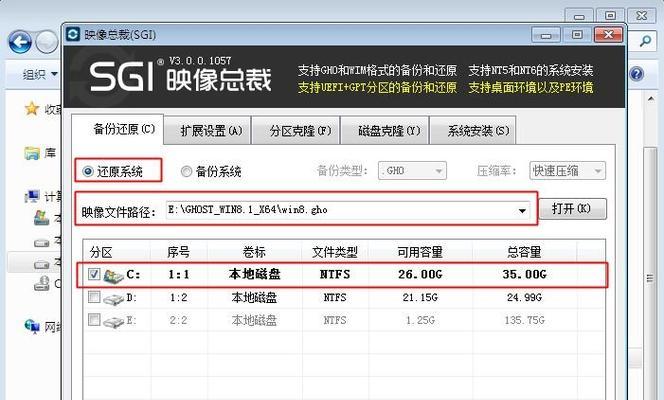The image size is (664, 400).
Task: Select the 备份系统 radio button
Action: pos(186,171)
